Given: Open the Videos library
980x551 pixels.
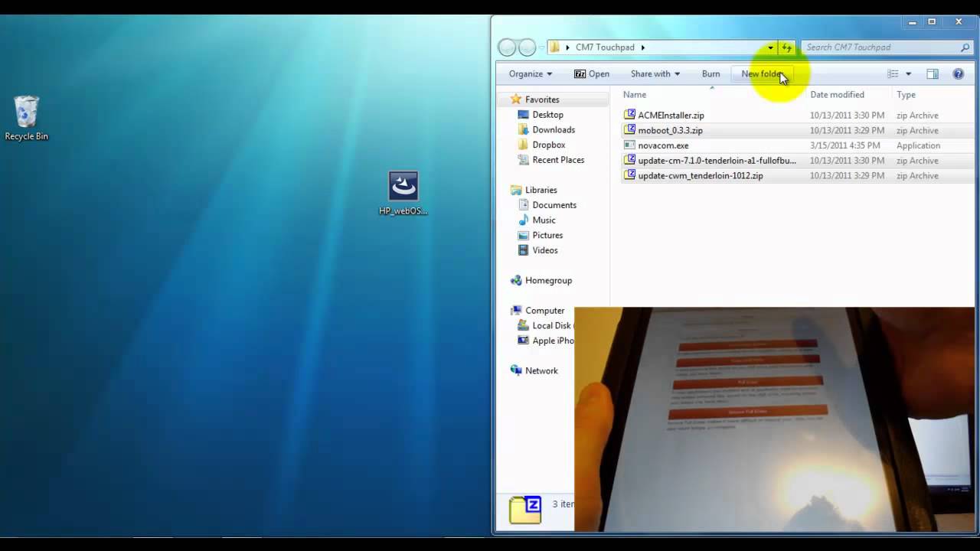Looking at the screenshot, I should pyautogui.click(x=545, y=250).
